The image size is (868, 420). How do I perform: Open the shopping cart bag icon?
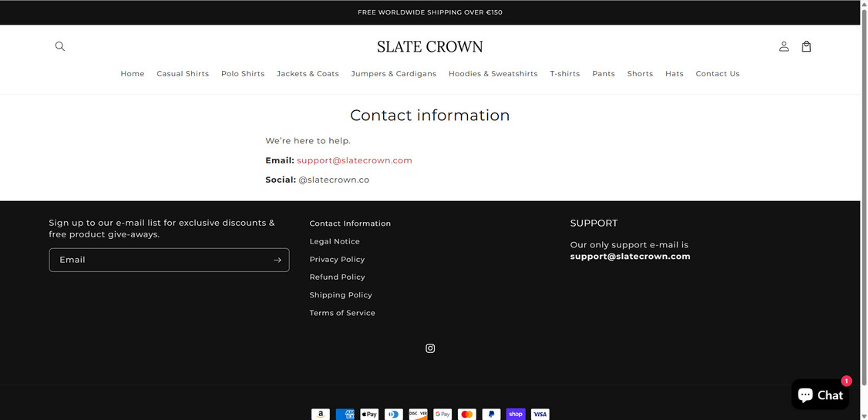pyautogui.click(x=806, y=46)
